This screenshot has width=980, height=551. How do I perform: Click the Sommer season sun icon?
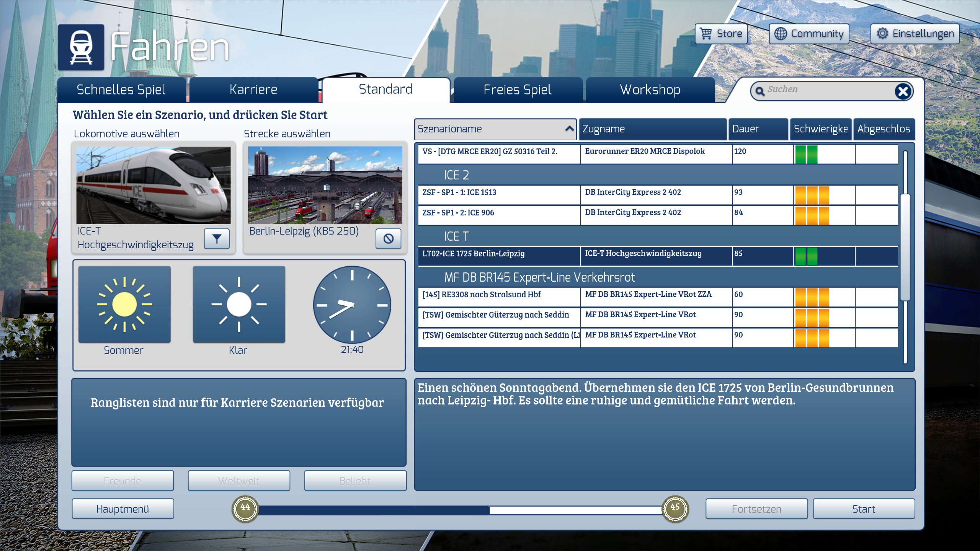coord(124,304)
